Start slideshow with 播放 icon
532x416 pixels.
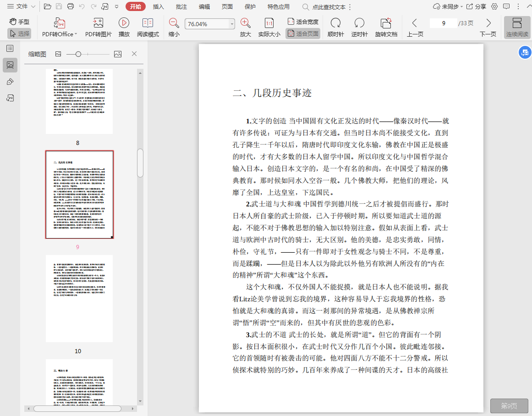pos(124,23)
